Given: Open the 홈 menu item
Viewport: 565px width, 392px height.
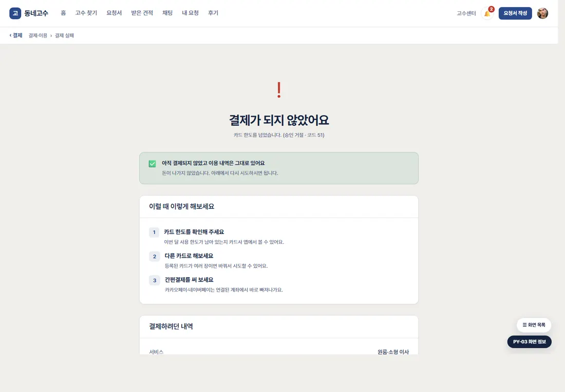Looking at the screenshot, I should coord(63,13).
